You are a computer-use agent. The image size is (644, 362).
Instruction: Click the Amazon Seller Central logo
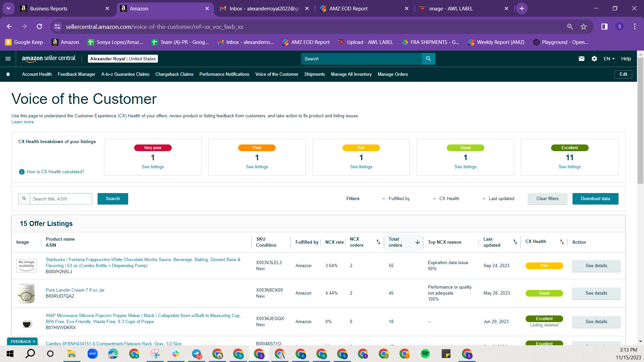pos(49,59)
